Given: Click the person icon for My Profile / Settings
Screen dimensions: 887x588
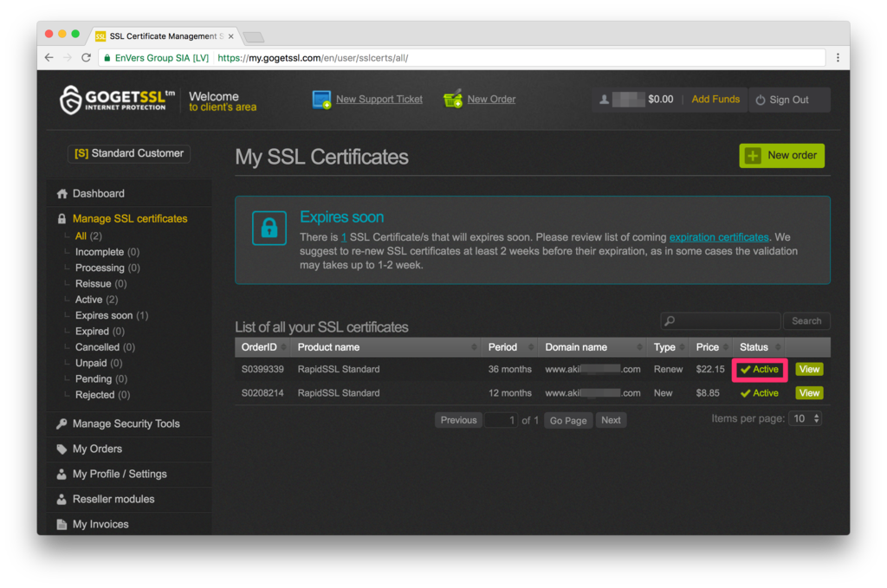Looking at the screenshot, I should [x=62, y=474].
